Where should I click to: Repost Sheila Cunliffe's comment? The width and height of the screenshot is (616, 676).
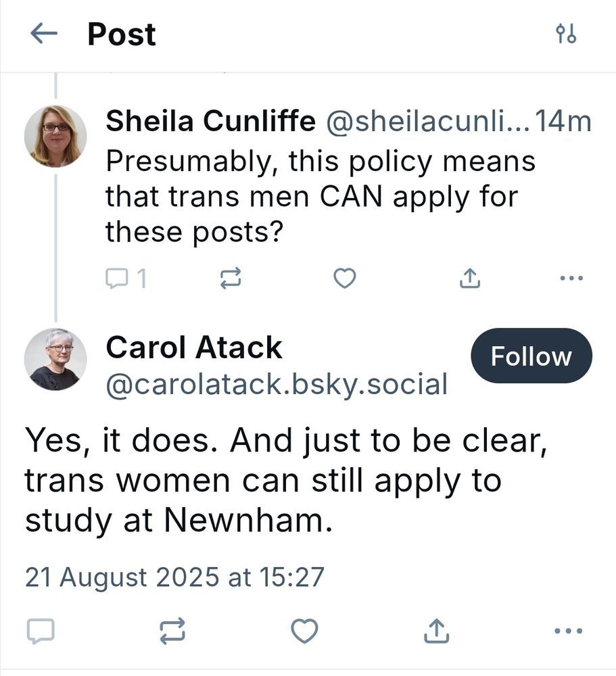click(231, 279)
